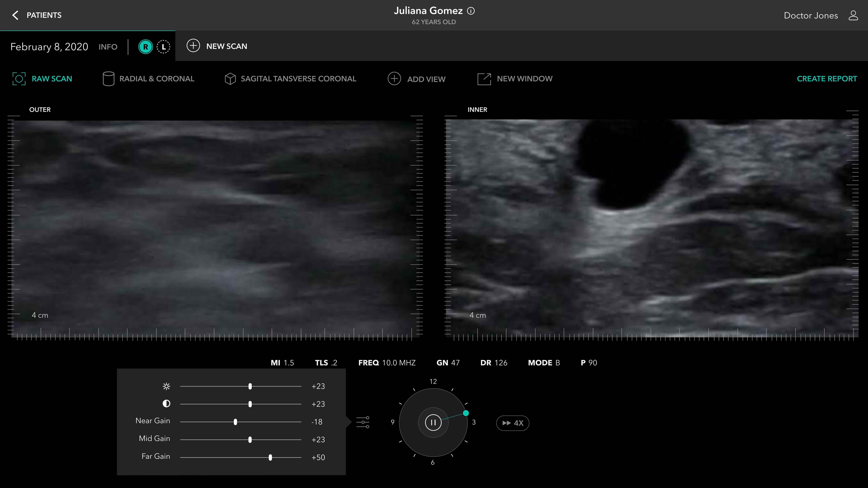Open scan in New Window icon
Image resolution: width=868 pixels, height=488 pixels.
tap(484, 79)
